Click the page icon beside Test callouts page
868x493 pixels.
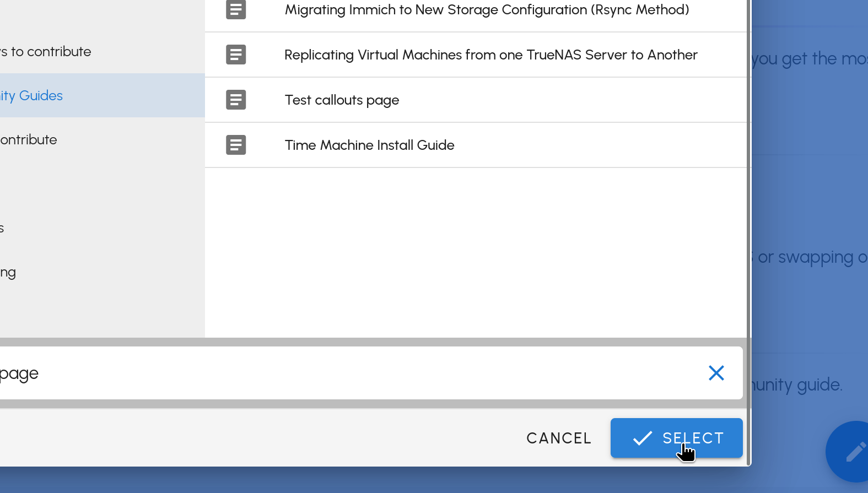point(236,100)
